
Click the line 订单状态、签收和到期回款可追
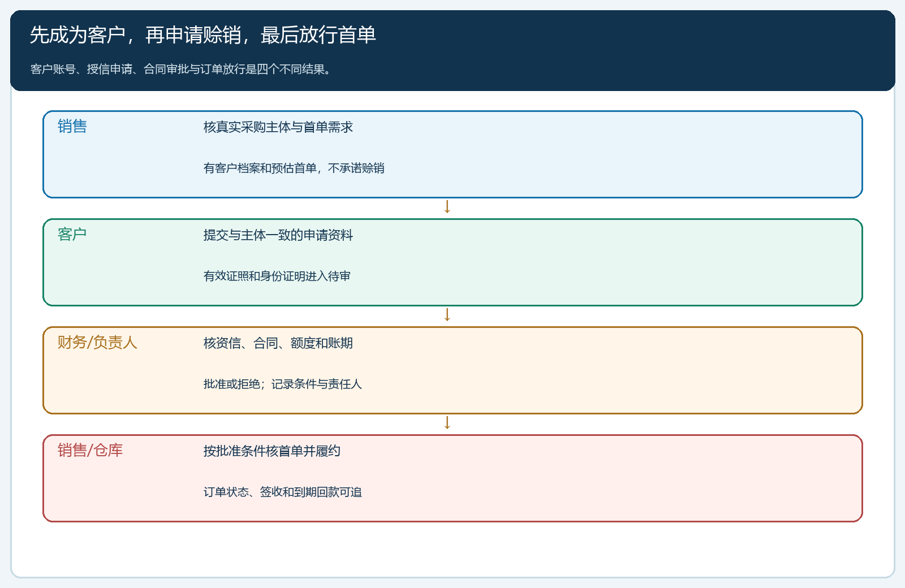click(282, 492)
